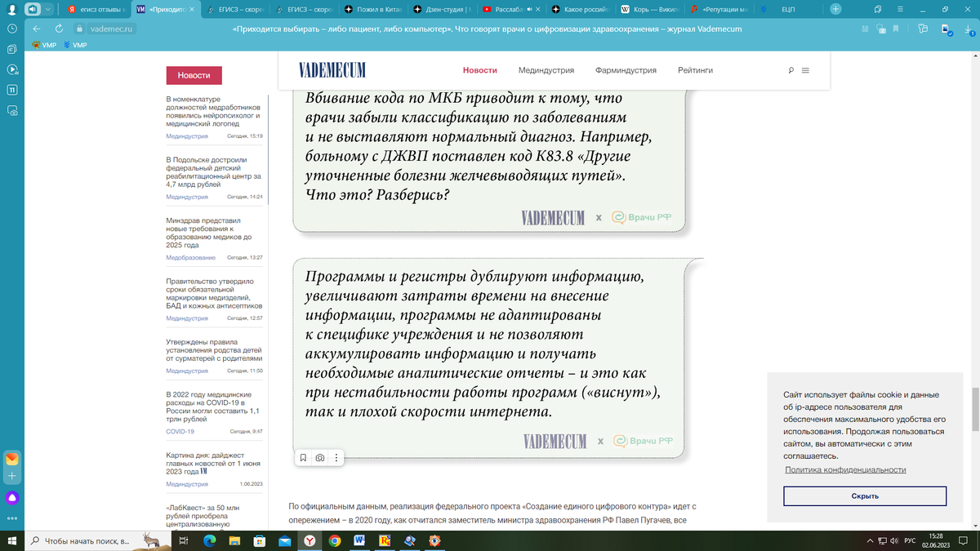Open Google Chrome from the taskbar
Screen dimensions: 980x551
point(335,540)
